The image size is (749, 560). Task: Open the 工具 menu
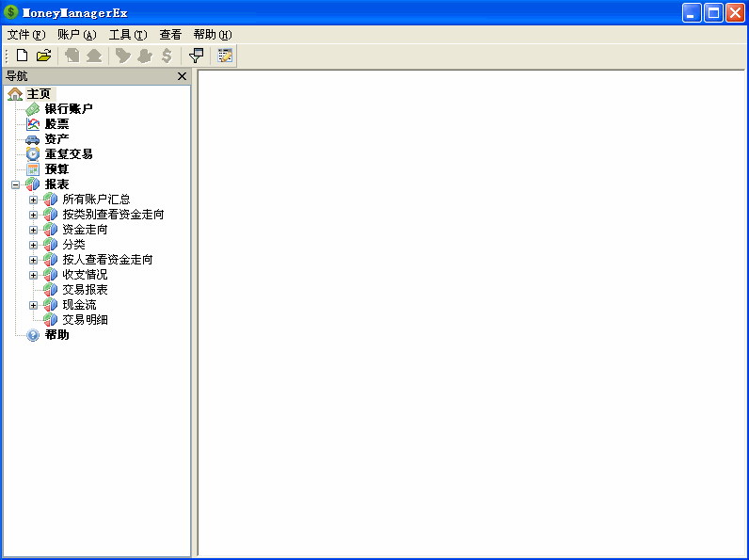pyautogui.click(x=127, y=34)
